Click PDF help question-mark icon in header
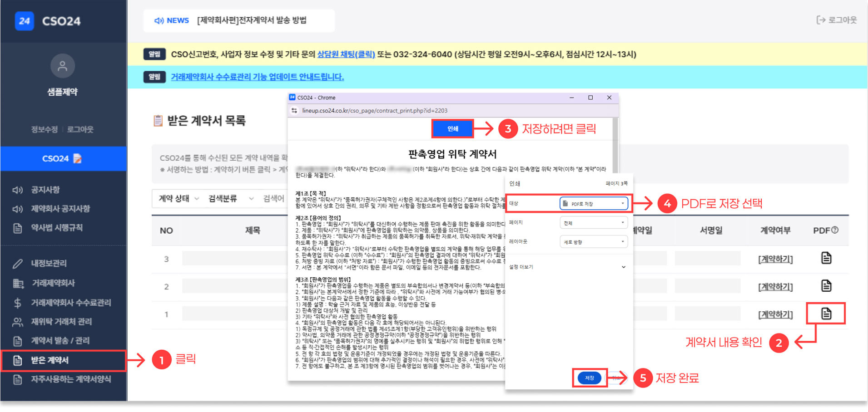 pyautogui.click(x=835, y=230)
